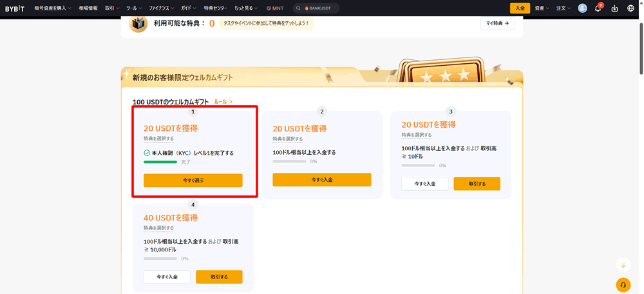
Task: Open the 資産 dropdown in header
Action: (x=542, y=8)
